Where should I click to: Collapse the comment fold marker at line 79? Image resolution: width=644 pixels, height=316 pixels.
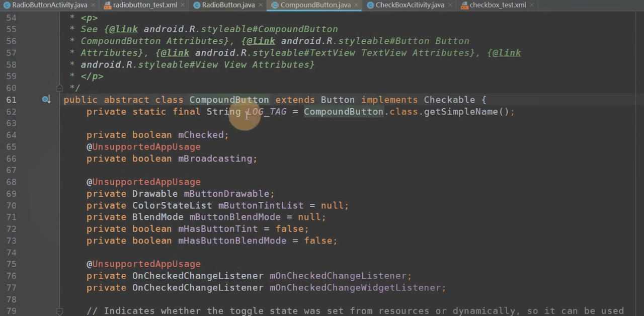[59, 311]
